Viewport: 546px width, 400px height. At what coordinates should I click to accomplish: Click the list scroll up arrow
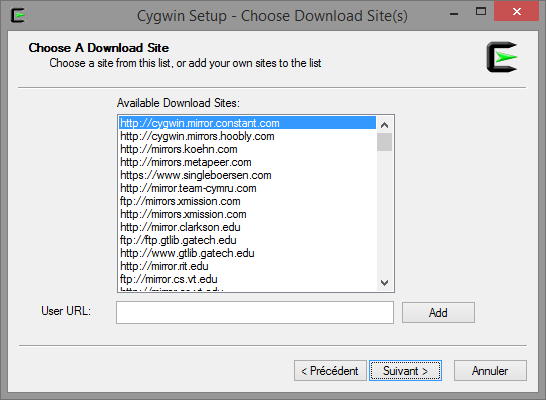(x=384, y=125)
